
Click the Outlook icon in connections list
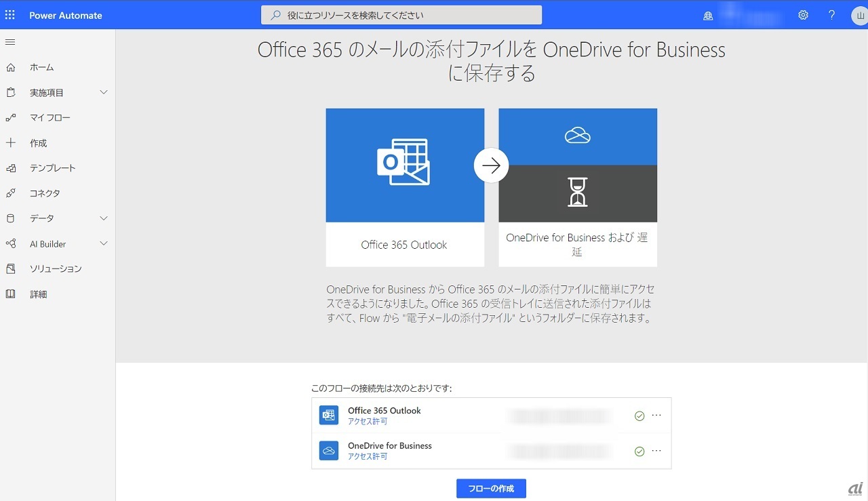329,415
